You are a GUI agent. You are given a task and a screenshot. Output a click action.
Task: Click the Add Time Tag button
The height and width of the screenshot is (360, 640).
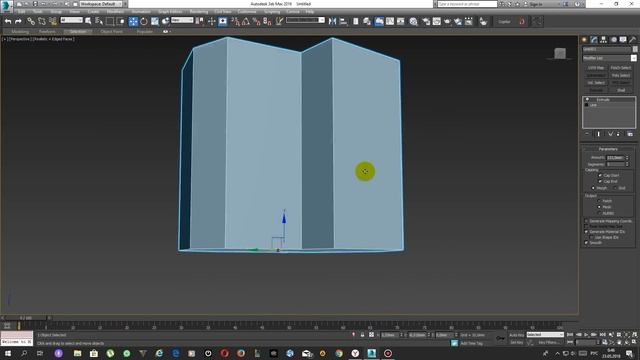point(471,343)
